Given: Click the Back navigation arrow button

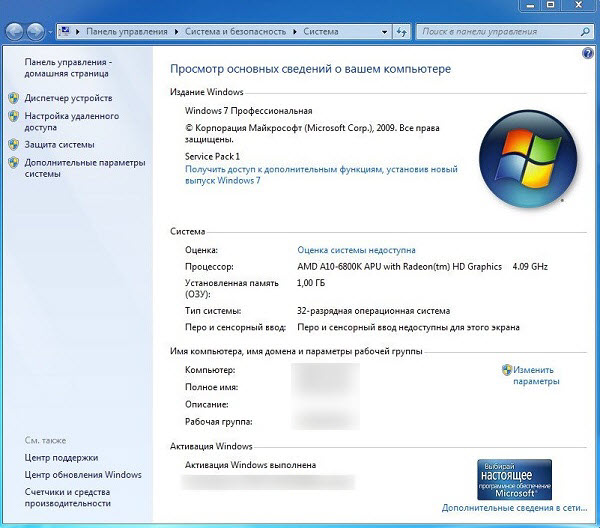Looking at the screenshot, I should point(15,32).
